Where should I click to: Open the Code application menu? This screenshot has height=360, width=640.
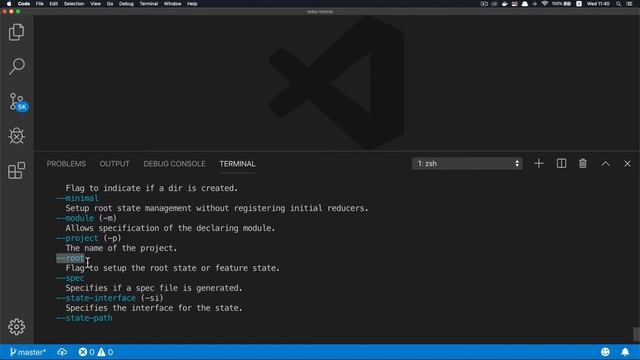point(24,4)
